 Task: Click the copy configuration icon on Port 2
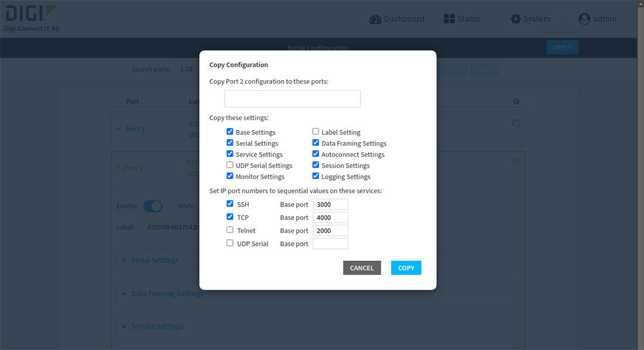pos(516,162)
